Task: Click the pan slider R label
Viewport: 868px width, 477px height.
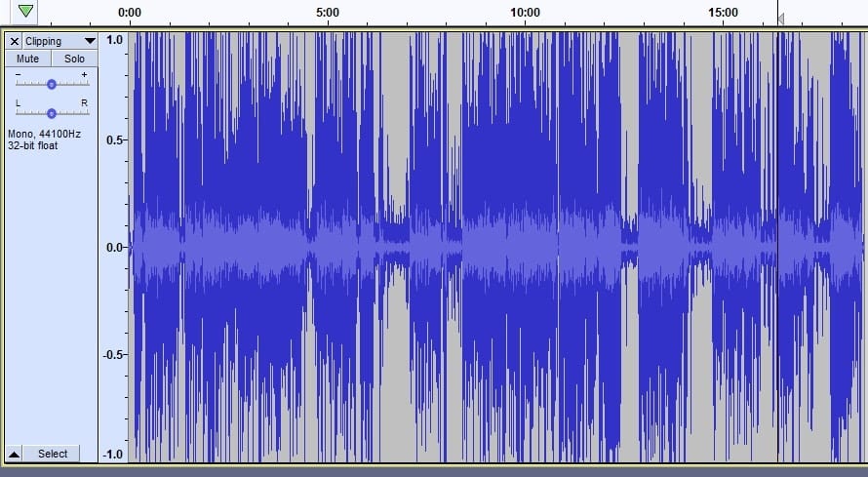Action: (84, 103)
